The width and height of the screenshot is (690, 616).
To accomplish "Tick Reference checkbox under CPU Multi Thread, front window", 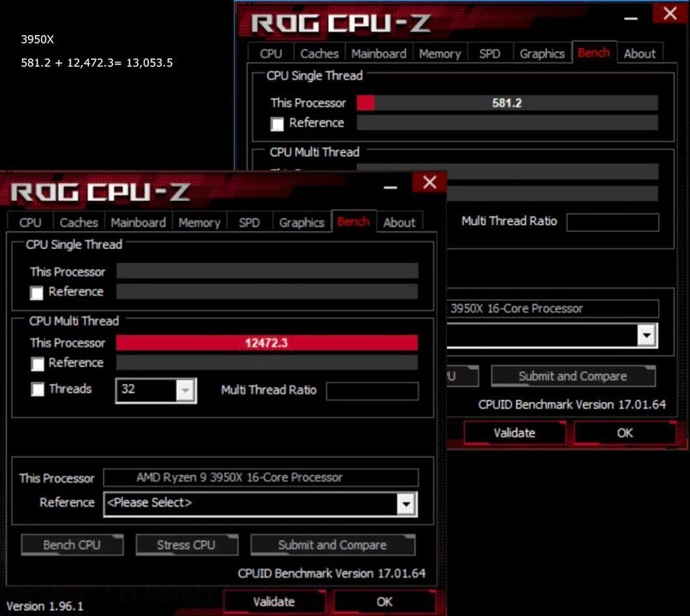I will tap(37, 364).
